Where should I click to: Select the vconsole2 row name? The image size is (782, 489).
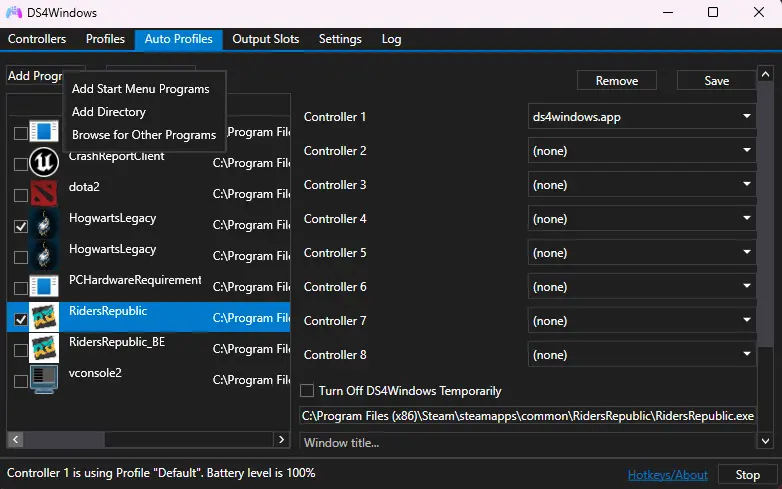[x=95, y=373]
